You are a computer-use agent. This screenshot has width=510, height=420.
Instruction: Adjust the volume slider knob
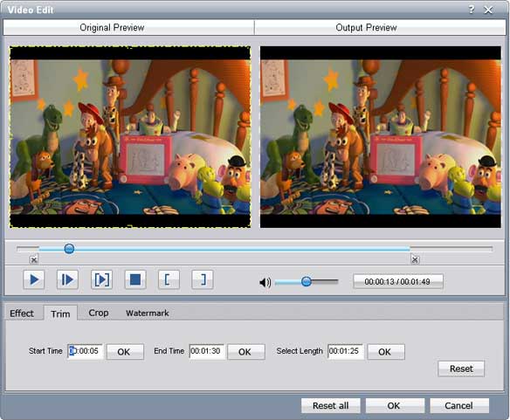tap(306, 281)
